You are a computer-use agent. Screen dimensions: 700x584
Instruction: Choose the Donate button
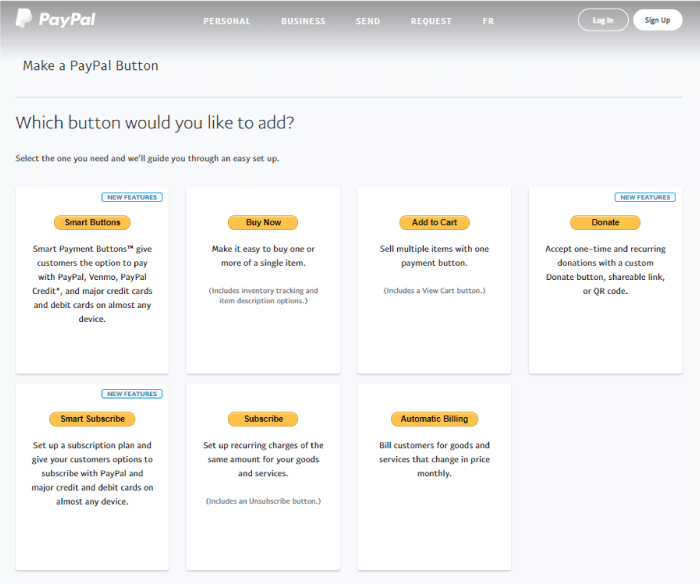[x=605, y=222]
